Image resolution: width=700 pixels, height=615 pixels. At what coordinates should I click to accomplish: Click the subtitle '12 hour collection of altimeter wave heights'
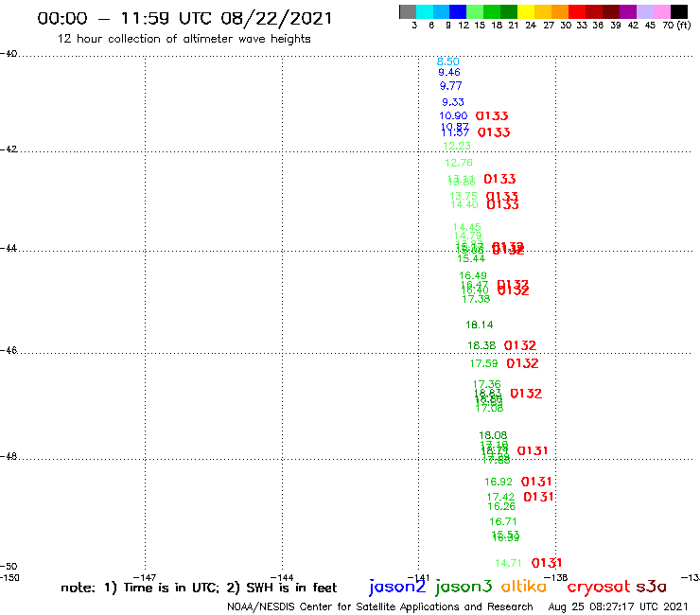click(x=184, y=40)
